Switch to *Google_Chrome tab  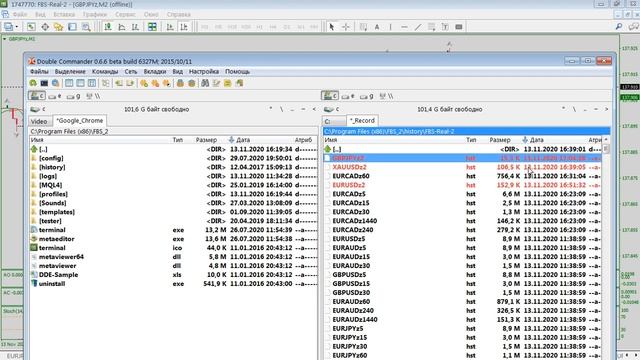[x=80, y=121]
